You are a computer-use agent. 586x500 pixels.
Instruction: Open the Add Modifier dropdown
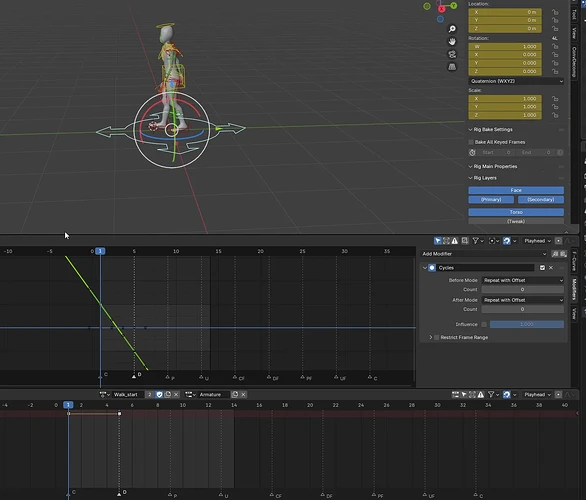click(x=484, y=254)
